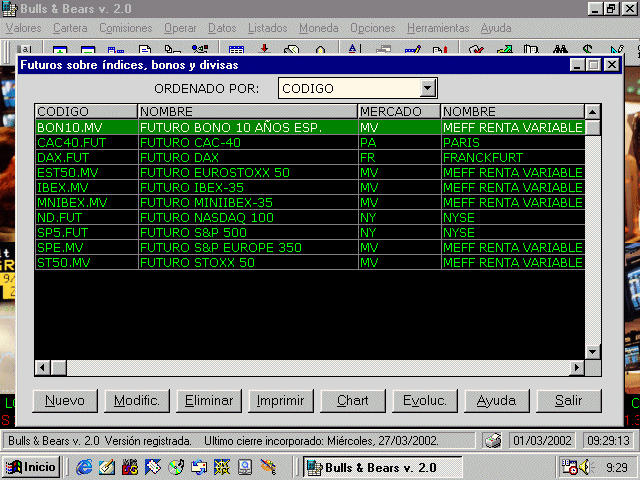Open the Herramientas menu
This screenshot has height=480, width=640.
[x=438, y=28]
